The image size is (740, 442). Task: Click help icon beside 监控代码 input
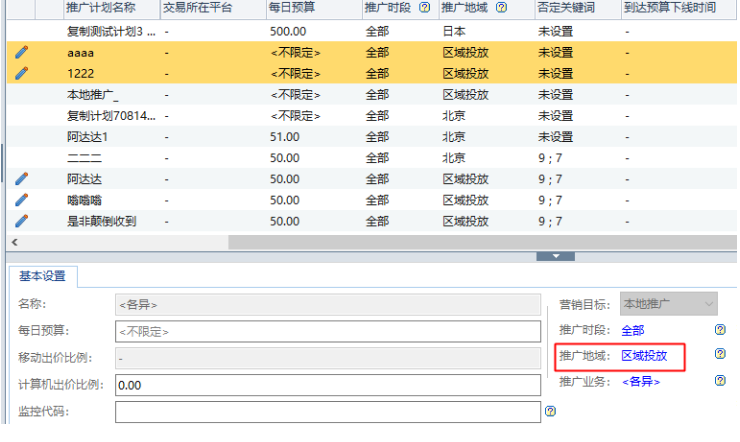coord(550,411)
